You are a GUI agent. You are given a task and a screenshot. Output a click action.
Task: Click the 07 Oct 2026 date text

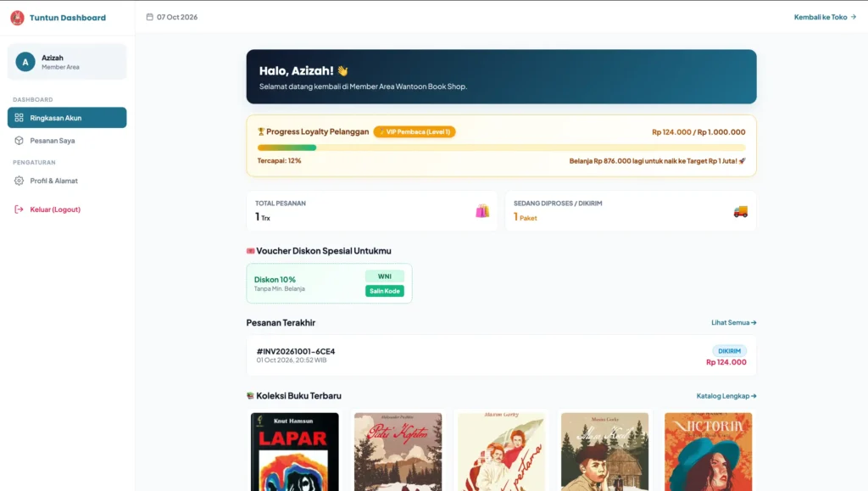pos(177,17)
